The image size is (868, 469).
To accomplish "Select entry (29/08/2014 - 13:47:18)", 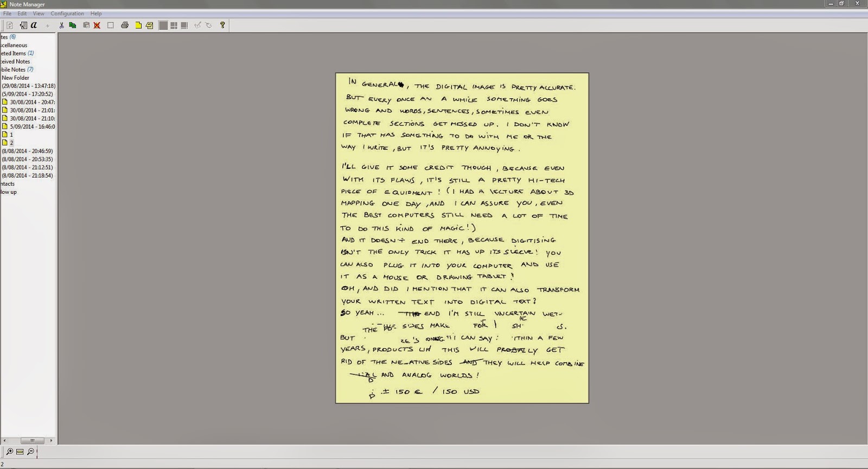I will pyautogui.click(x=28, y=86).
